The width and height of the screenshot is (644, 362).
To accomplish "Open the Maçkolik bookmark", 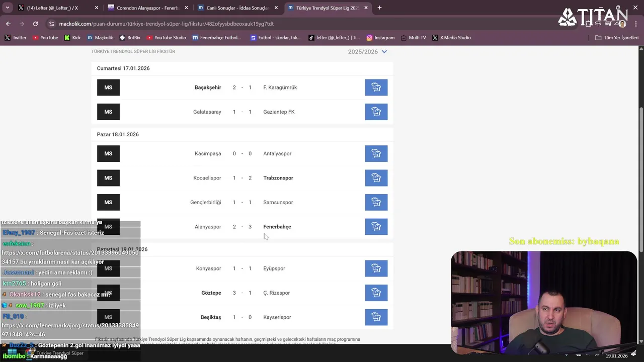I will pos(100,38).
